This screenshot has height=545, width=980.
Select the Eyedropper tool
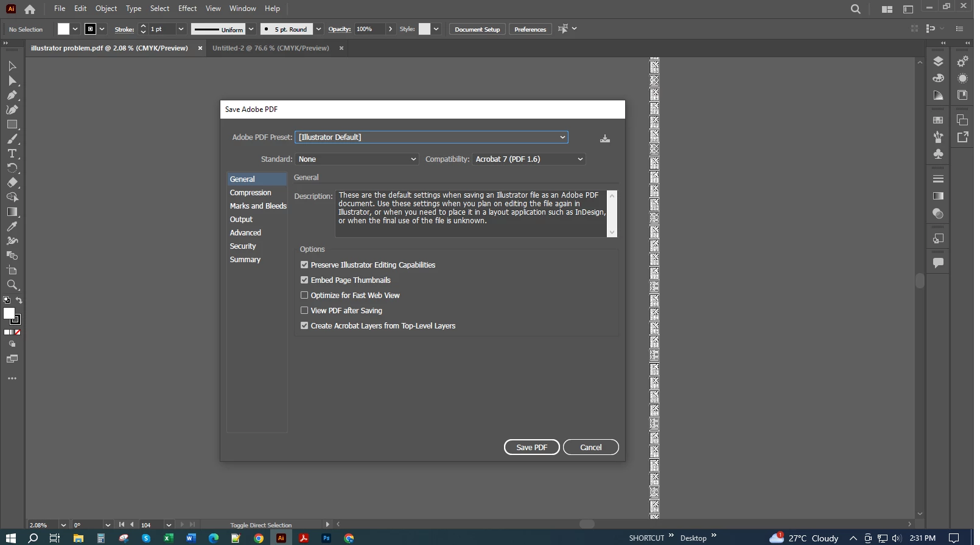(12, 226)
